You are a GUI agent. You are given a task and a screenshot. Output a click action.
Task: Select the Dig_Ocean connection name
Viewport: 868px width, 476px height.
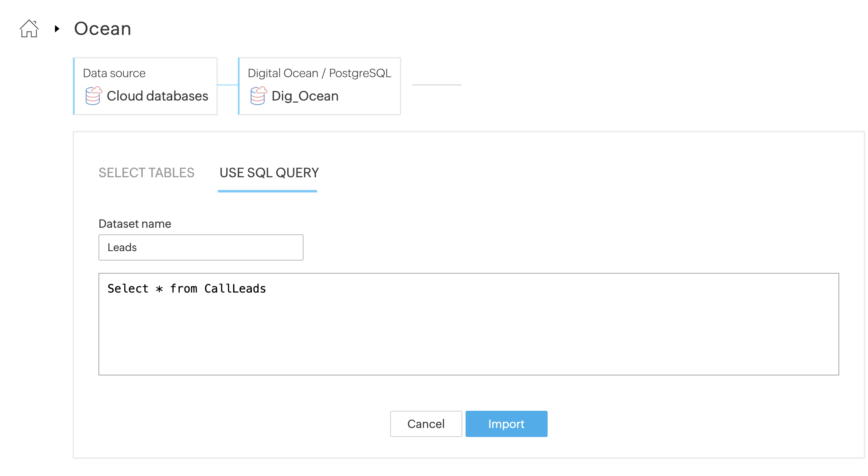point(305,96)
